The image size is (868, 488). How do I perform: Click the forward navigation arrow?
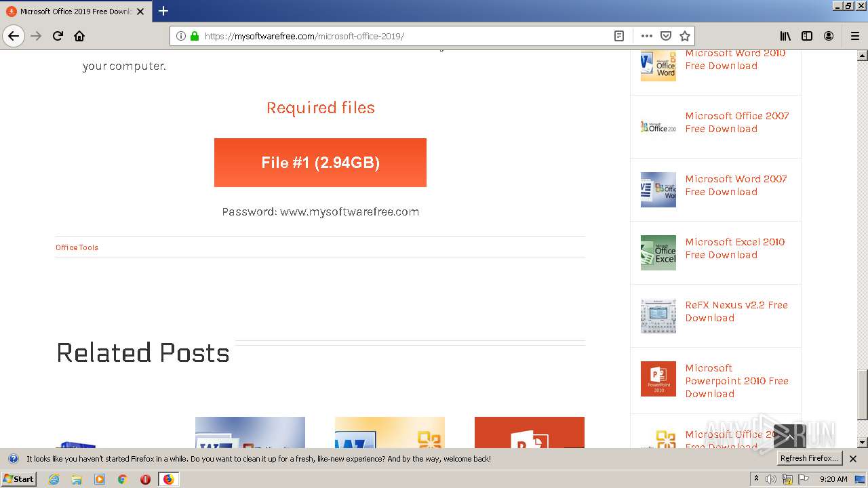(37, 36)
